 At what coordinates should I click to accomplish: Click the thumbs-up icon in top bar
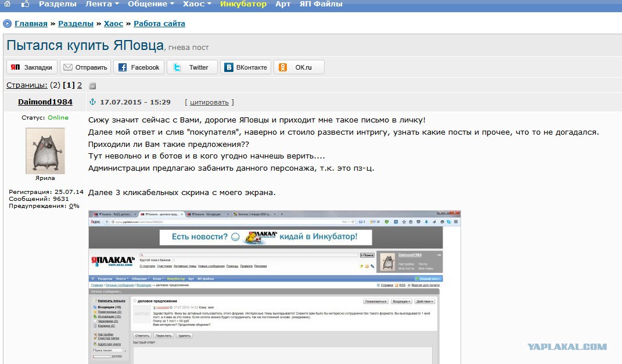coord(26,4)
